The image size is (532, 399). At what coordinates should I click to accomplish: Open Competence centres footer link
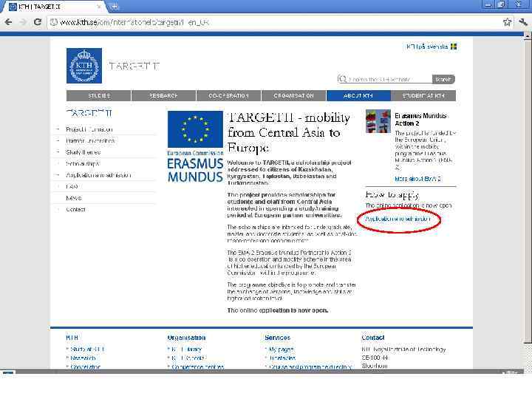[197, 366]
